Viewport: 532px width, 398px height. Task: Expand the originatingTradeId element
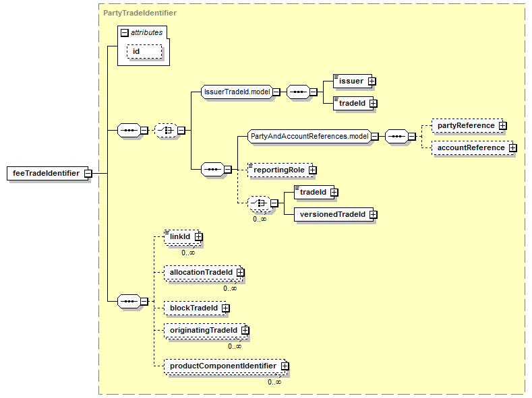[x=245, y=330]
